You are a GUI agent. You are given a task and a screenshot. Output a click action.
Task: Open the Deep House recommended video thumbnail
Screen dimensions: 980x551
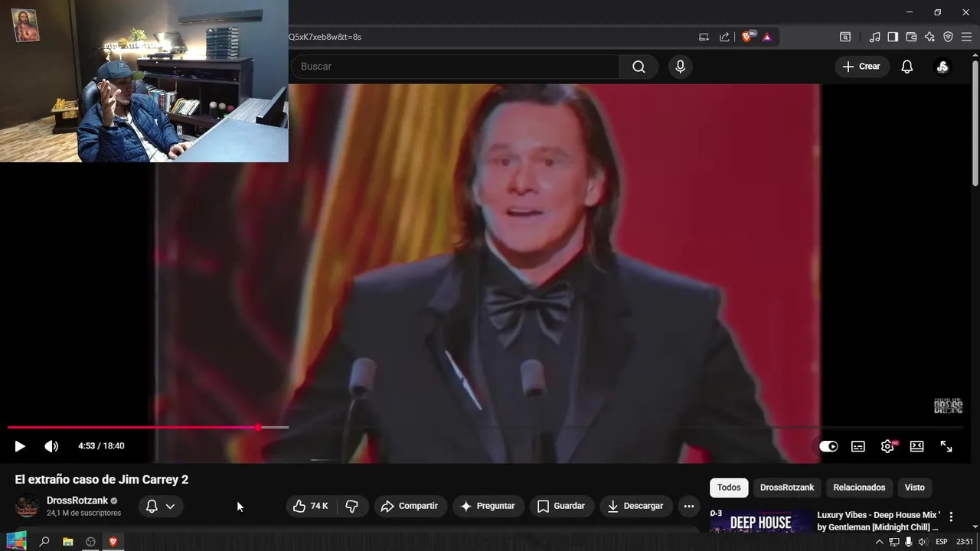click(x=760, y=520)
